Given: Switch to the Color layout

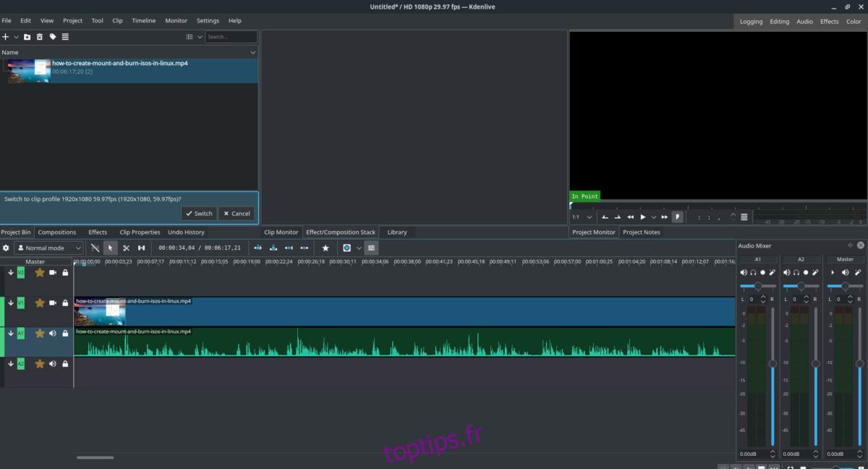Looking at the screenshot, I should pyautogui.click(x=854, y=22).
